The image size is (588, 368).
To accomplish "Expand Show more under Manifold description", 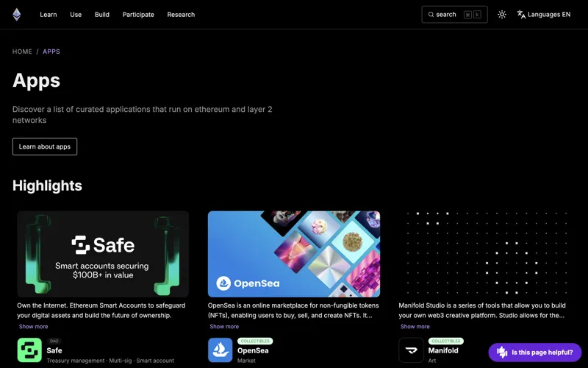I will point(415,327).
